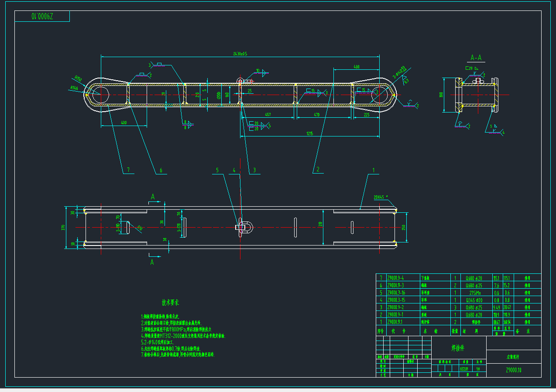Select part code Z9000.9-3 in parts list
This screenshot has width=556, height=392.
395,285
